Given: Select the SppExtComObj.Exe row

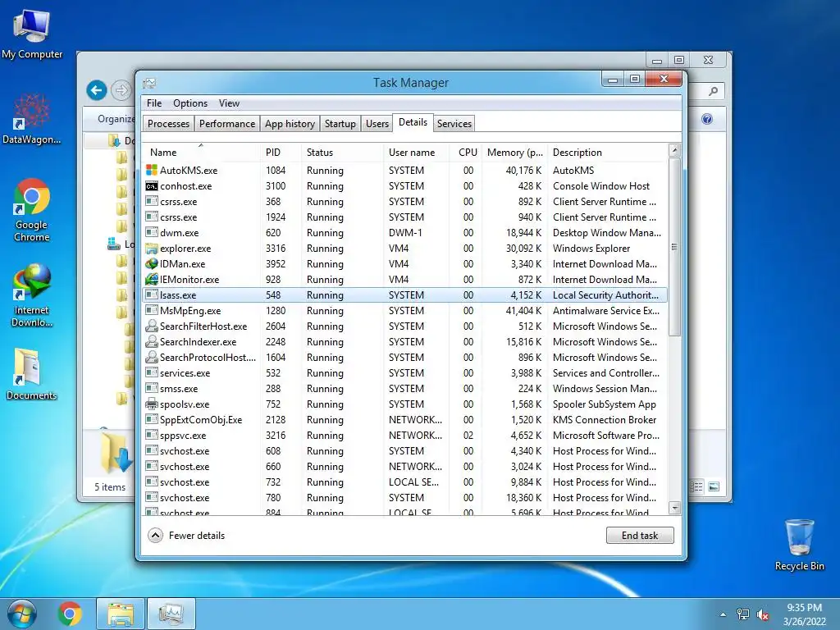Looking at the screenshot, I should click(405, 420).
